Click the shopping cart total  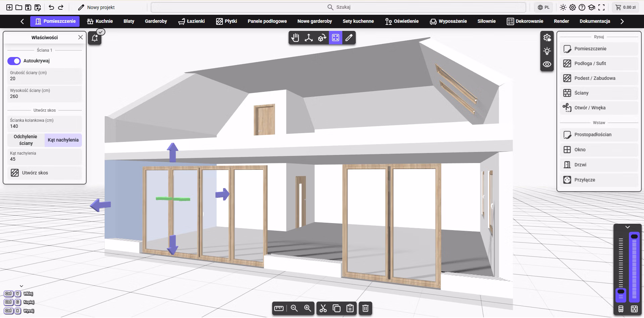(x=626, y=7)
